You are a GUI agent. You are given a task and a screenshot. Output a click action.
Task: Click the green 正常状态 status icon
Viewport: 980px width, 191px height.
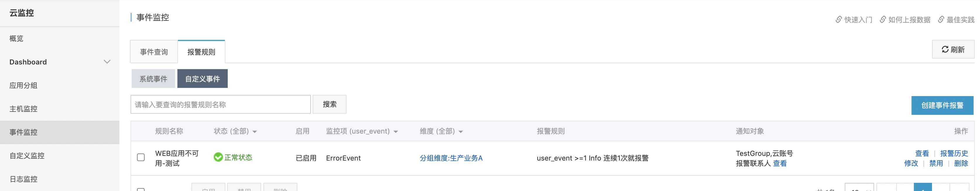tap(218, 157)
